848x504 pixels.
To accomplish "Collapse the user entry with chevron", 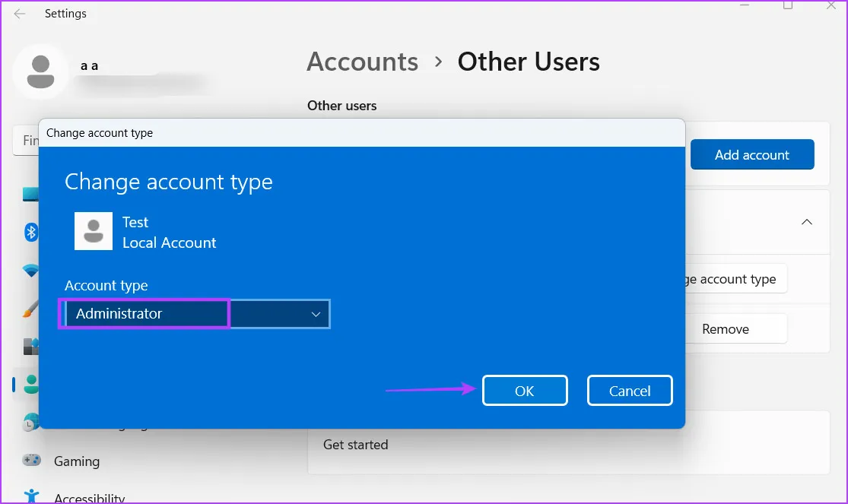I will tap(807, 222).
